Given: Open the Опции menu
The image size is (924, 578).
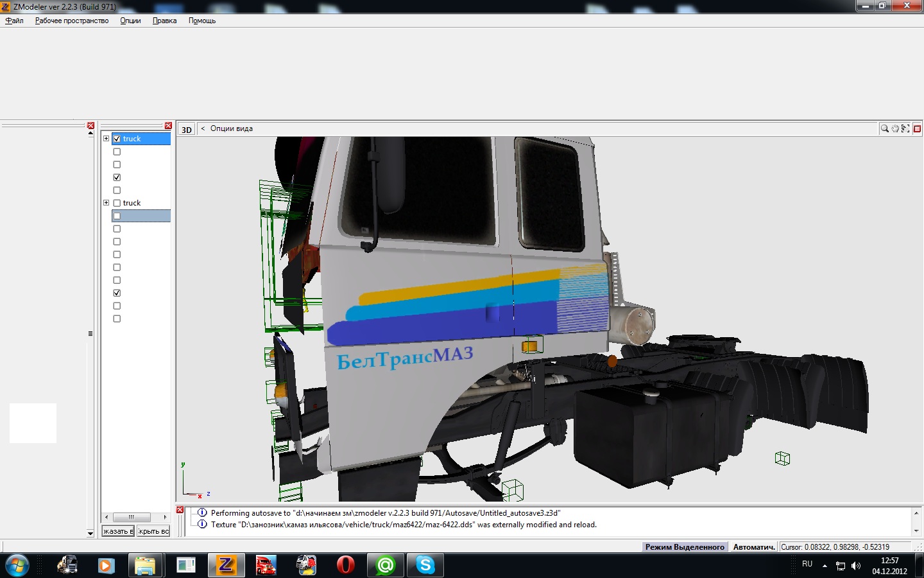Looking at the screenshot, I should [x=130, y=21].
